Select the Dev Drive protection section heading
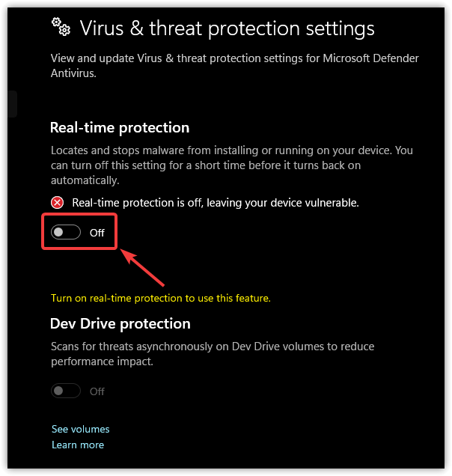The width and height of the screenshot is (452, 476). [120, 324]
